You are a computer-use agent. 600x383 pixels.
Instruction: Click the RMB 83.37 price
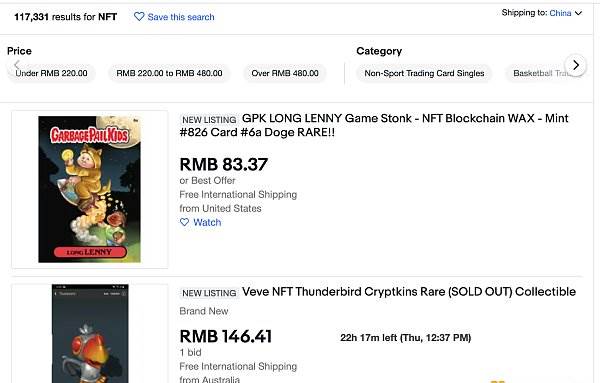click(223, 165)
